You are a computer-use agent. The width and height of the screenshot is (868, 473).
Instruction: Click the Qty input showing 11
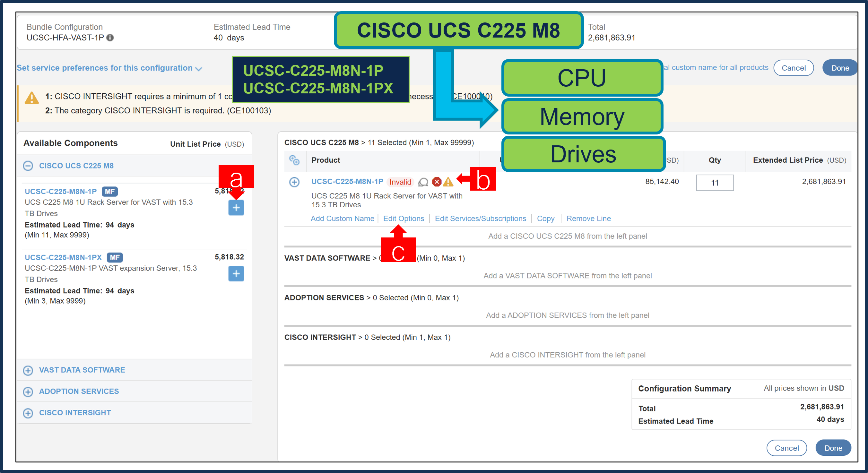715,183
